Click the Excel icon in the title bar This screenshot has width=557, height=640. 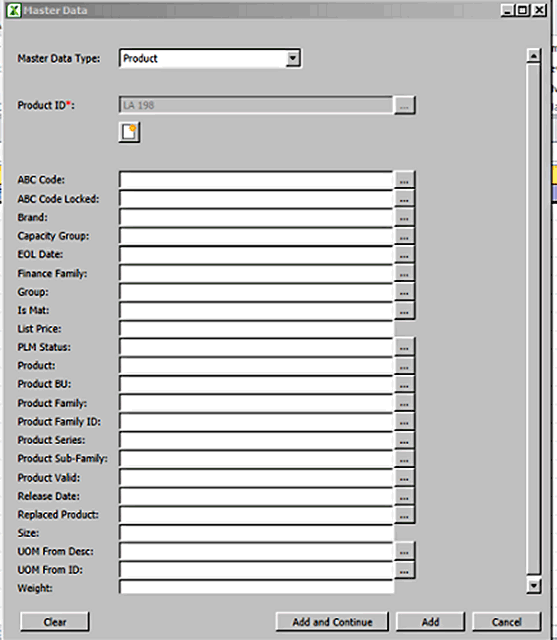tap(14, 10)
